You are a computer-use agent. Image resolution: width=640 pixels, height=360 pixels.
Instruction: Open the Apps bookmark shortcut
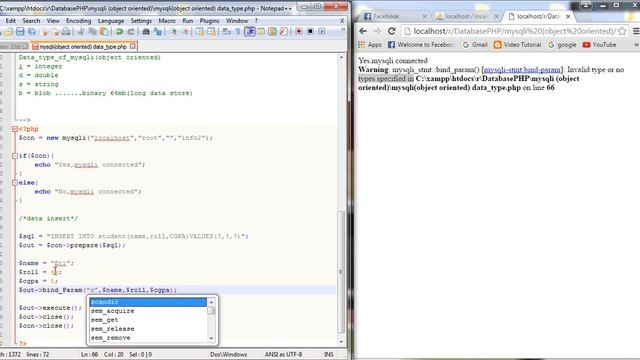point(369,44)
